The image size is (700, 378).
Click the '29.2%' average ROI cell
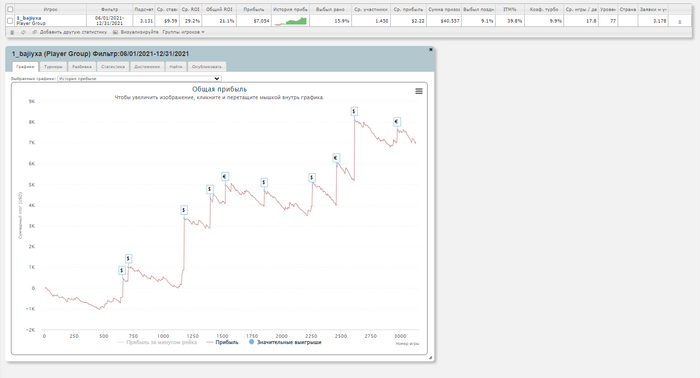192,21
